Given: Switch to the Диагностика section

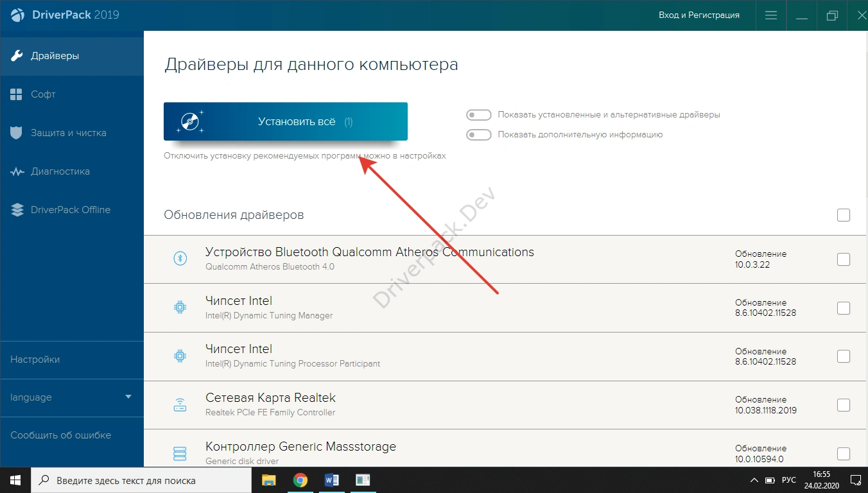Looking at the screenshot, I should click(x=72, y=171).
